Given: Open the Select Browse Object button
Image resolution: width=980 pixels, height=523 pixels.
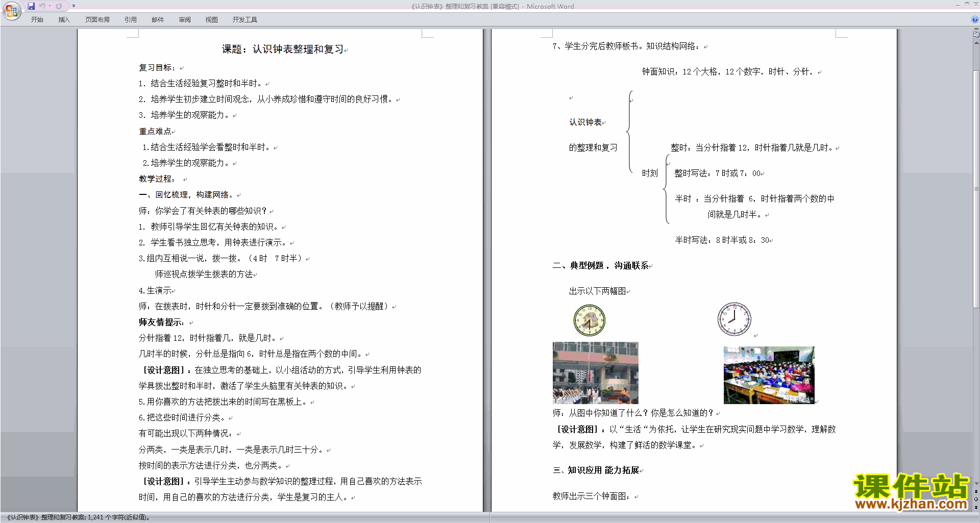Looking at the screenshot, I should 976,499.
